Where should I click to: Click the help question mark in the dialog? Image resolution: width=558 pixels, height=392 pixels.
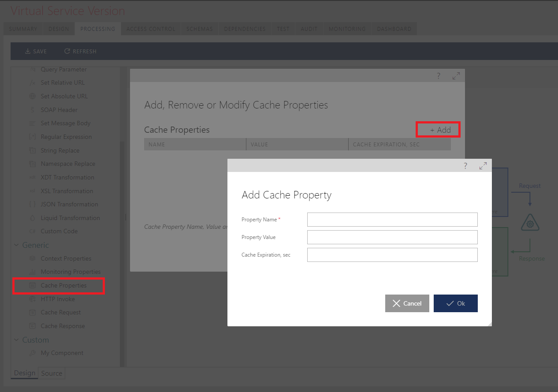(465, 166)
